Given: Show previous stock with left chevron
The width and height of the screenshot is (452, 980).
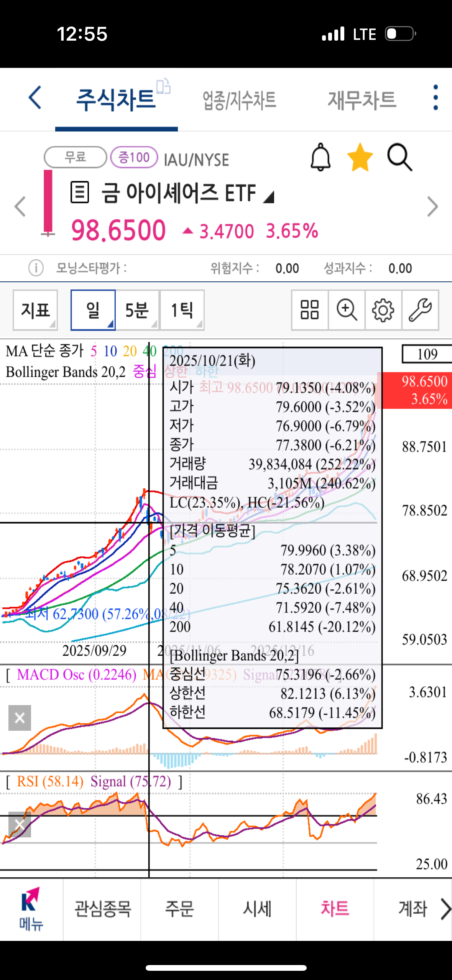Looking at the screenshot, I should [x=20, y=207].
